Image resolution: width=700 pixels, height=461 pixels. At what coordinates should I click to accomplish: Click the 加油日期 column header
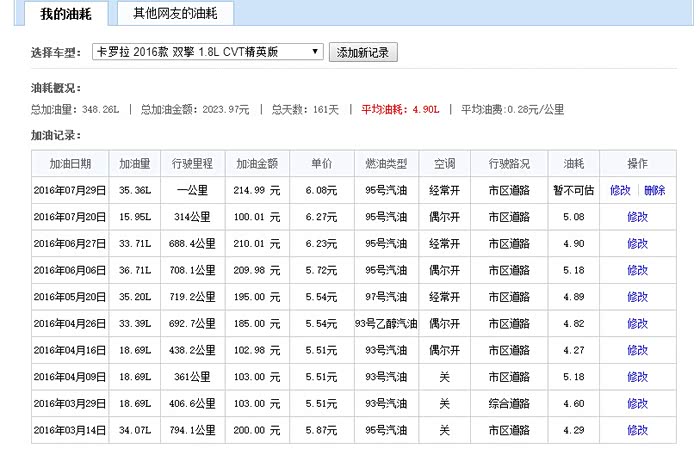pyautogui.click(x=63, y=163)
